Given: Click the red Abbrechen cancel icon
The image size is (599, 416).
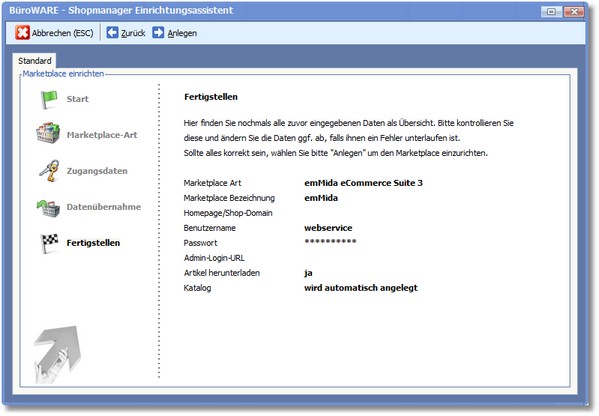Looking at the screenshot, I should pos(22,33).
